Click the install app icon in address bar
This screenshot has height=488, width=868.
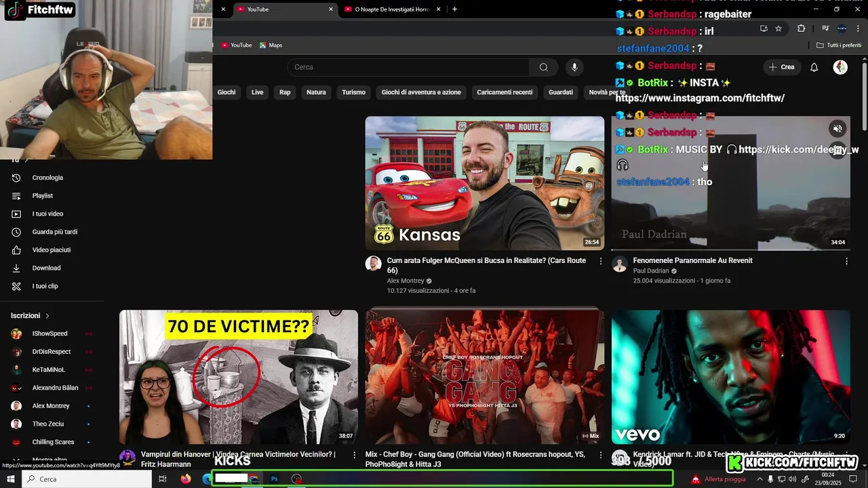tap(764, 28)
